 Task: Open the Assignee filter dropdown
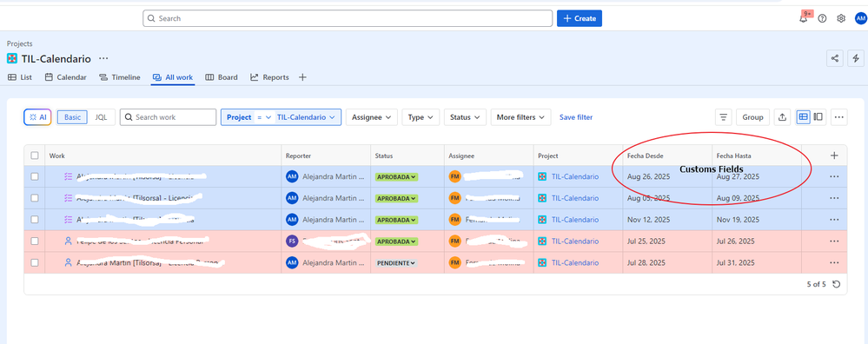pos(372,117)
